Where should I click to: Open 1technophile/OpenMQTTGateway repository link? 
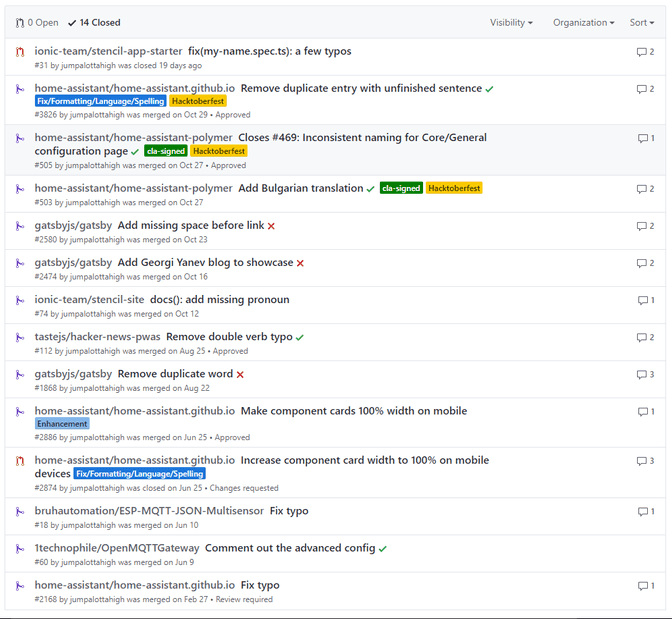[116, 548]
